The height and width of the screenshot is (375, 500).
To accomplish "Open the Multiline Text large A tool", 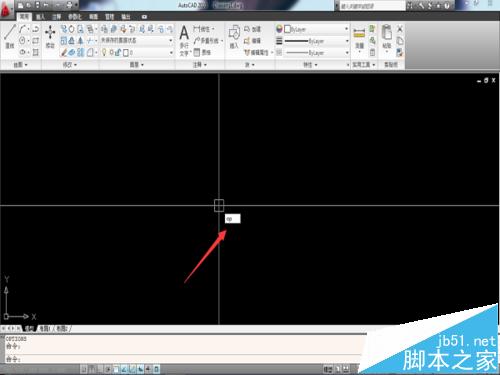I will tap(184, 33).
